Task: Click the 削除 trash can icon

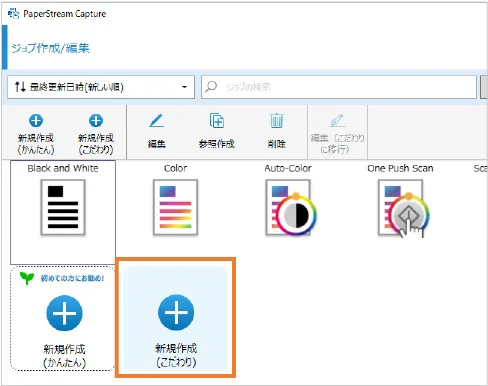Action: click(276, 121)
